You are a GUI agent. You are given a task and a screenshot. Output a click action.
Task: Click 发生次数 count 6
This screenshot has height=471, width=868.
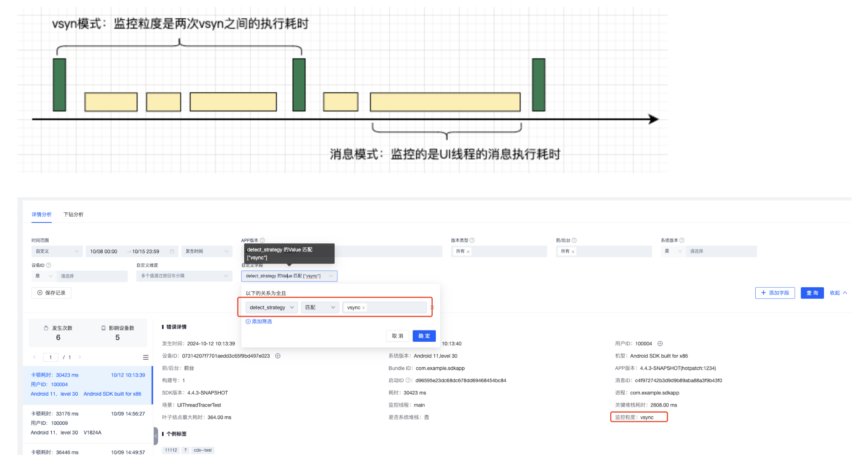pyautogui.click(x=58, y=338)
